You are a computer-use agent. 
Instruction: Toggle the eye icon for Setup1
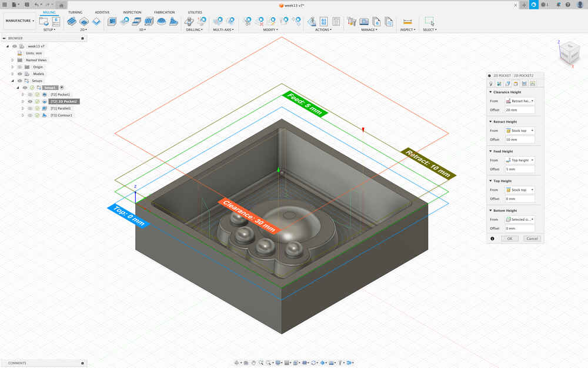pyautogui.click(x=25, y=88)
